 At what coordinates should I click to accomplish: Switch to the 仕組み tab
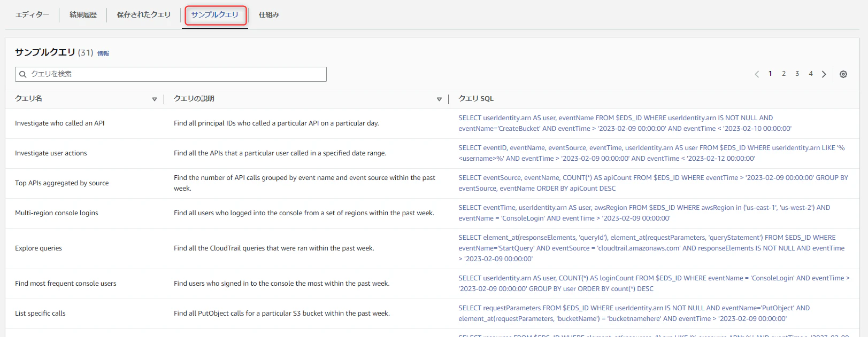[x=269, y=15]
